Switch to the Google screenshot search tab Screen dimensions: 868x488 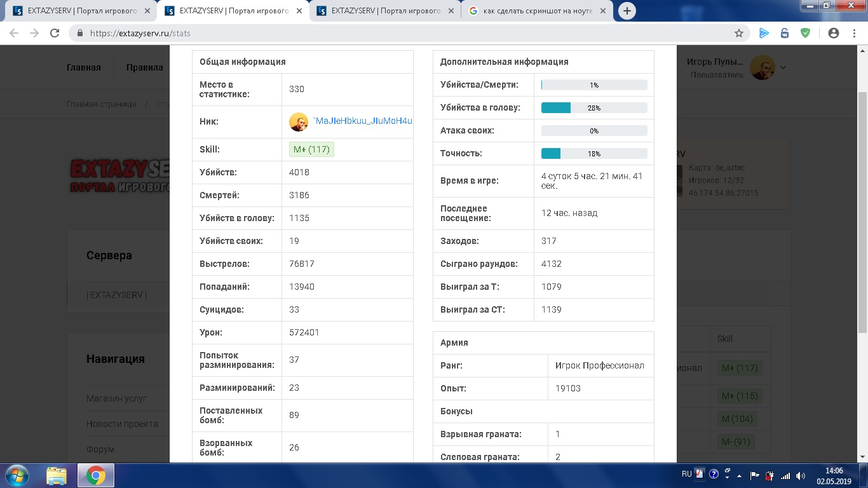(537, 11)
